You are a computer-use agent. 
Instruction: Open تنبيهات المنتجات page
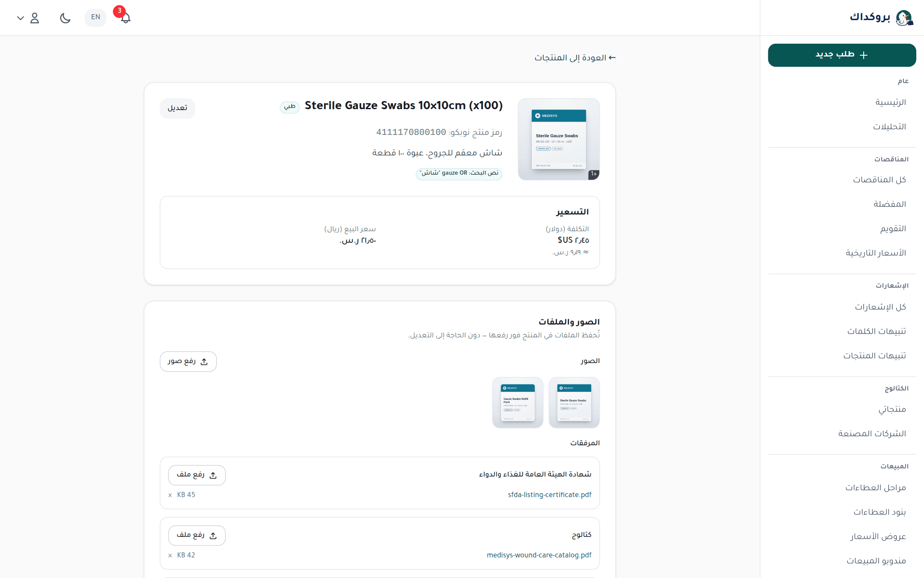(x=875, y=356)
